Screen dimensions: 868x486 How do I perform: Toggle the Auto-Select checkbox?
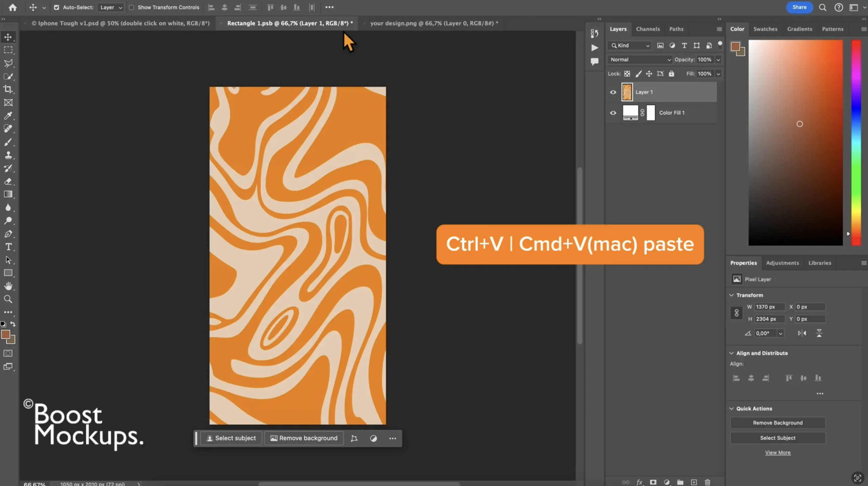click(57, 7)
